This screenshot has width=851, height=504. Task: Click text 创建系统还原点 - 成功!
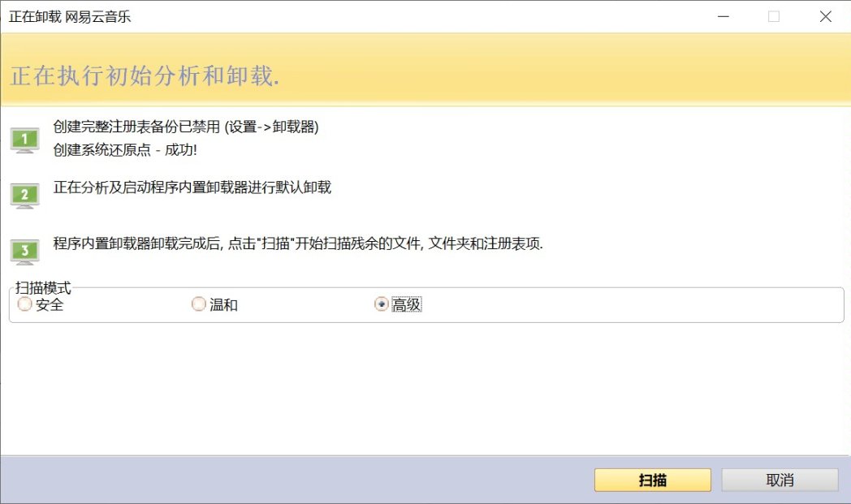tap(125, 150)
